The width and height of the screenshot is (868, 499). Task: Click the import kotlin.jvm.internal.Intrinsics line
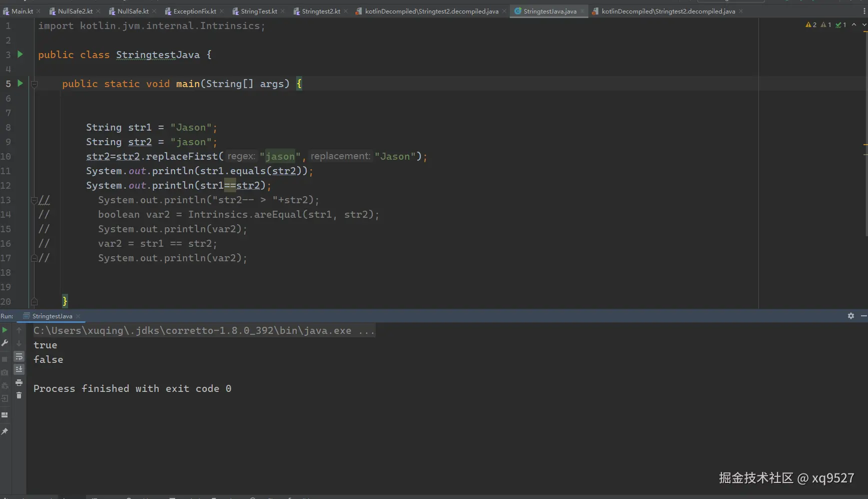[x=151, y=26]
